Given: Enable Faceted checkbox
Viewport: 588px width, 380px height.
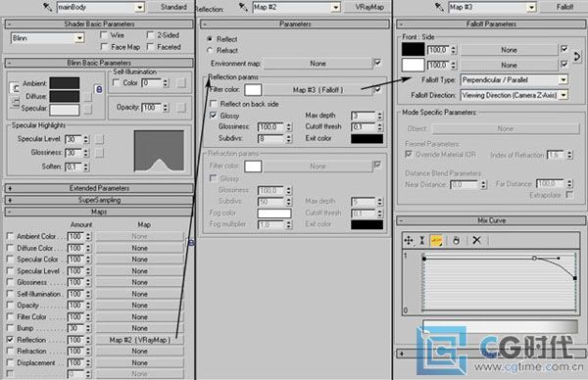Looking at the screenshot, I should pyautogui.click(x=150, y=47).
